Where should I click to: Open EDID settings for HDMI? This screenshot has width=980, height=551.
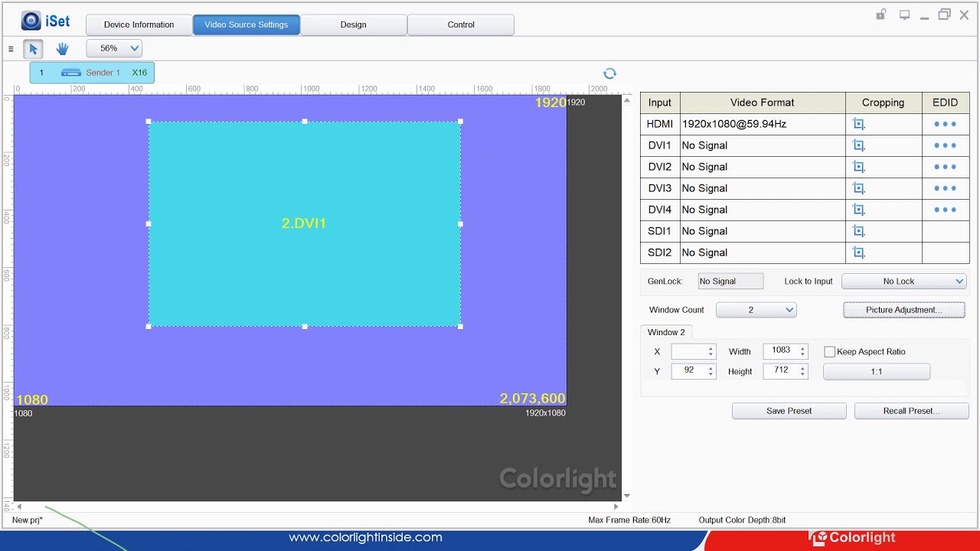[945, 124]
